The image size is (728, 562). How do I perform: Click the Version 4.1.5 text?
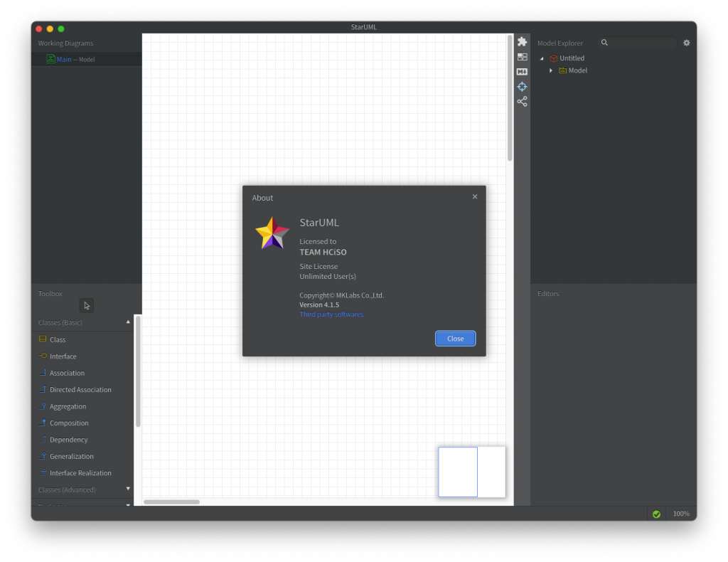(319, 304)
